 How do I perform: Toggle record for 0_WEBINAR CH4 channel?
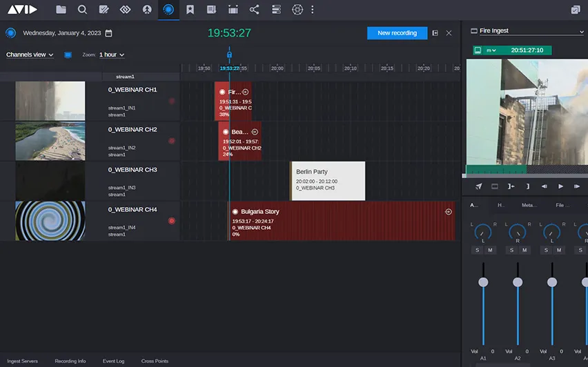[x=172, y=221]
